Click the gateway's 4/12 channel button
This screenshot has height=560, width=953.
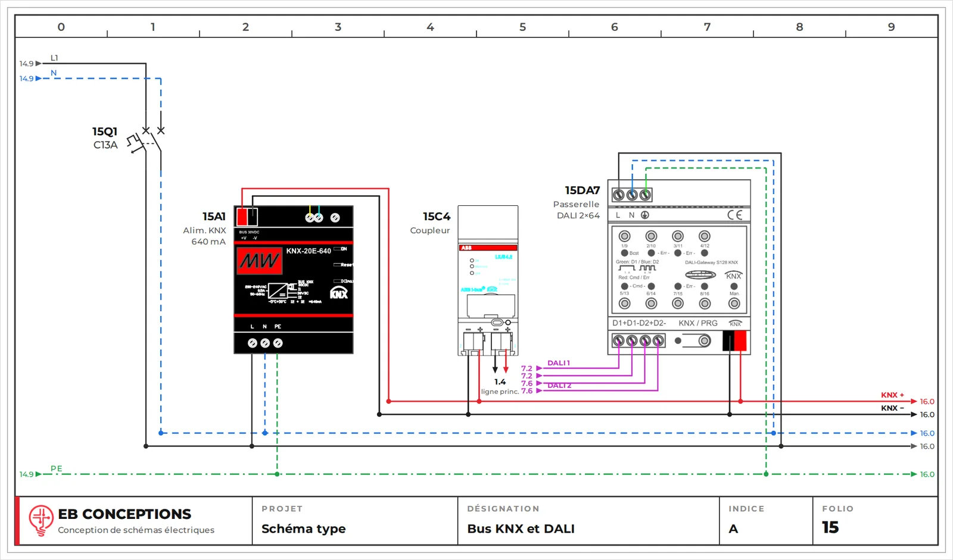pos(705,236)
